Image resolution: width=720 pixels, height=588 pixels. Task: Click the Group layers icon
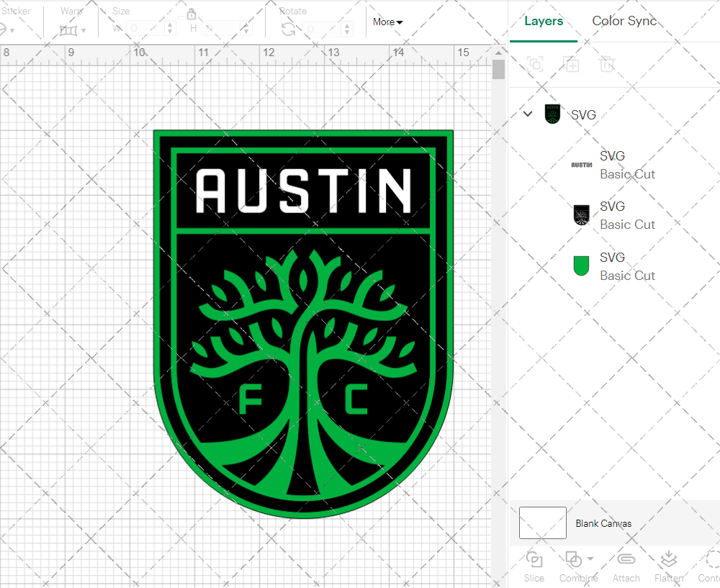[x=535, y=64]
